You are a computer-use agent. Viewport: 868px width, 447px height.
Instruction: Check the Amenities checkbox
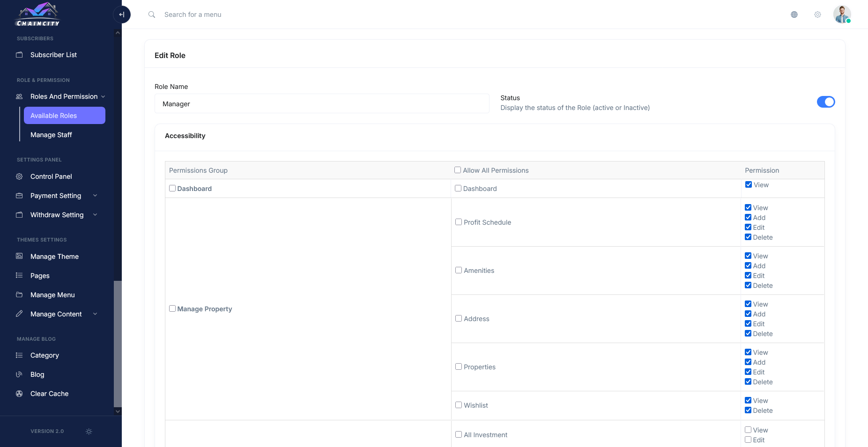(x=459, y=270)
